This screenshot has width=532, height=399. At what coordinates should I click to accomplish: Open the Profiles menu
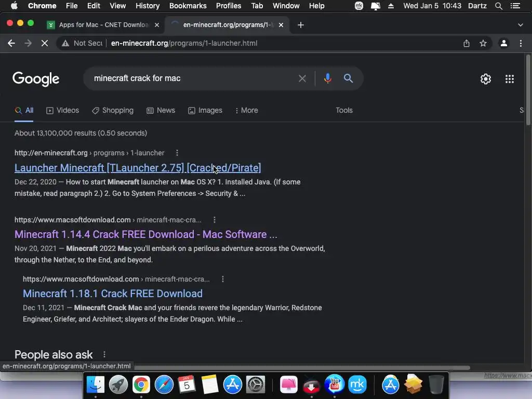click(229, 6)
